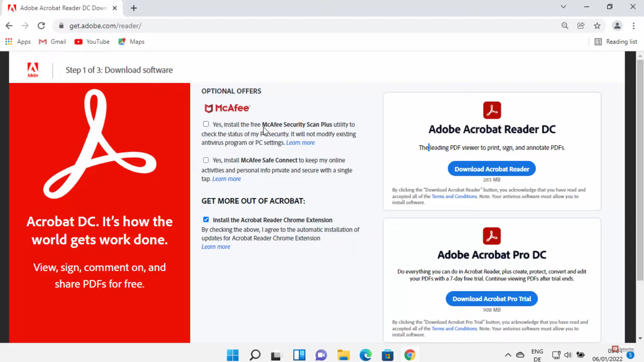This screenshot has width=644, height=362.
Task: Click the Adobe Acrobat Pro DC icon
Action: tap(491, 236)
